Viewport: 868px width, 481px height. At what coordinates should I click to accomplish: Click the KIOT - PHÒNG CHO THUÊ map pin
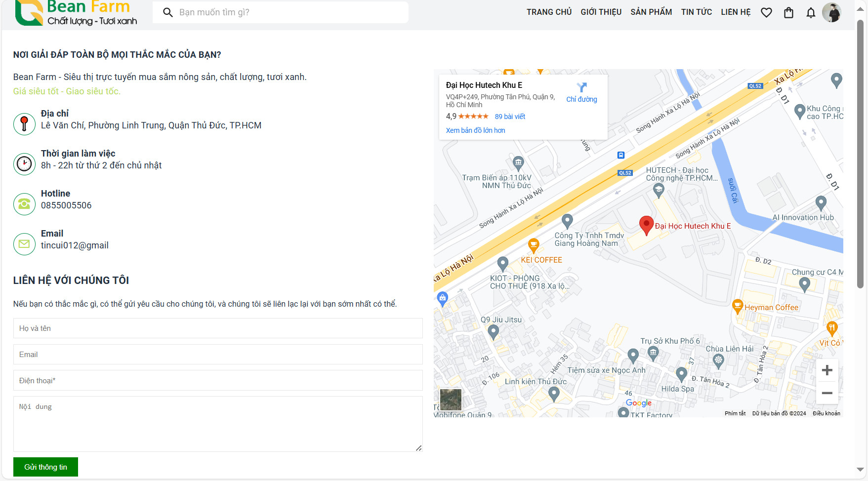[503, 264]
